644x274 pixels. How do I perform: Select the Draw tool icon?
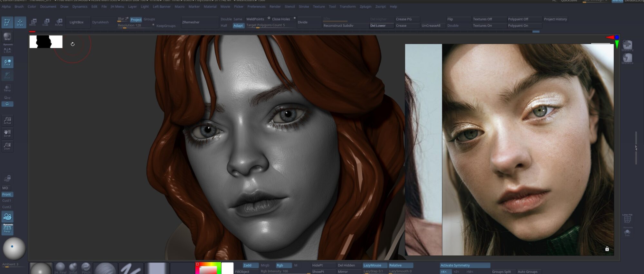[20, 22]
